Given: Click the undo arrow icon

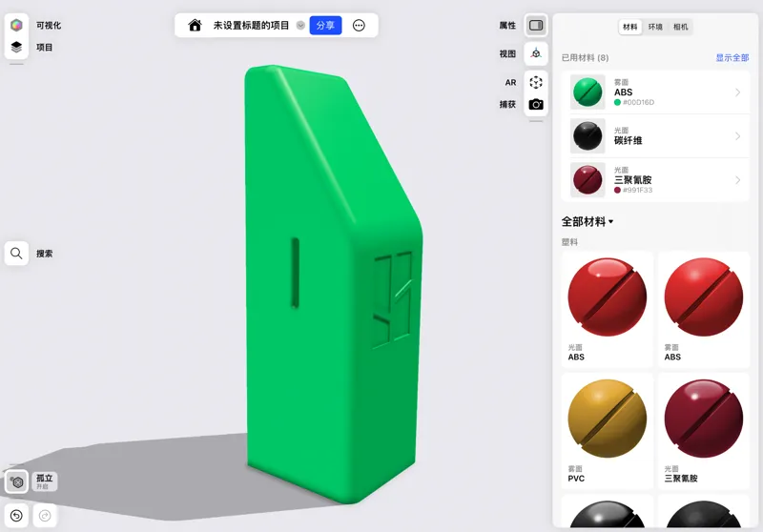Looking at the screenshot, I should [x=16, y=516].
